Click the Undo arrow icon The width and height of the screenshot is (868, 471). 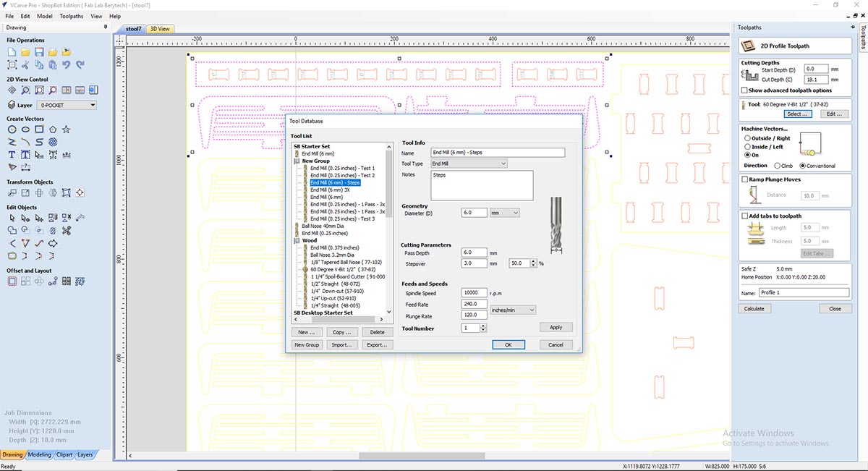click(67, 65)
